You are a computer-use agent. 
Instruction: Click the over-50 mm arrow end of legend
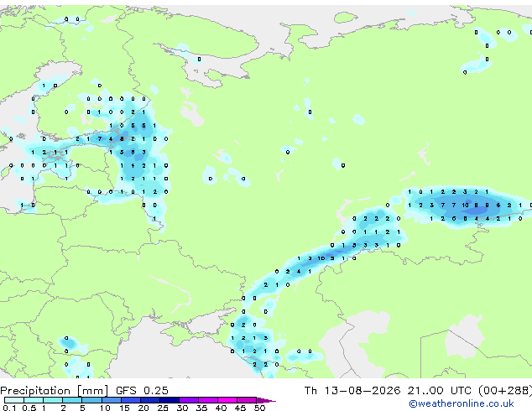(266, 400)
